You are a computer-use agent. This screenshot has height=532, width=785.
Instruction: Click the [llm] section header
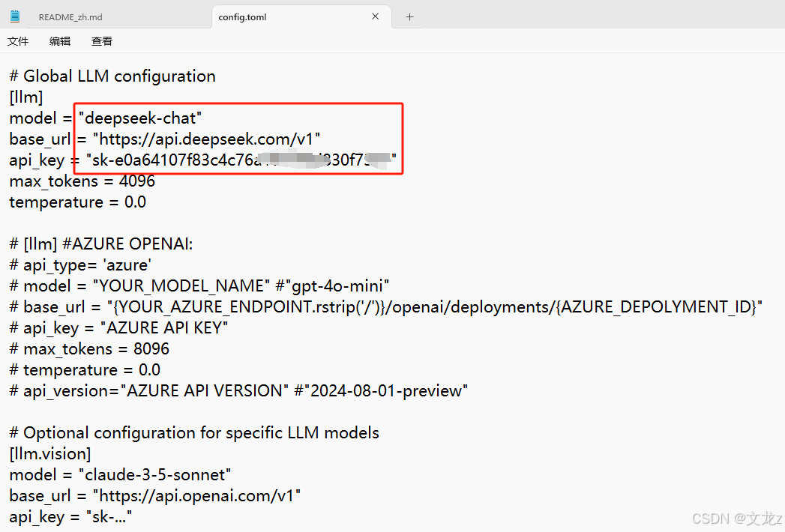point(25,97)
